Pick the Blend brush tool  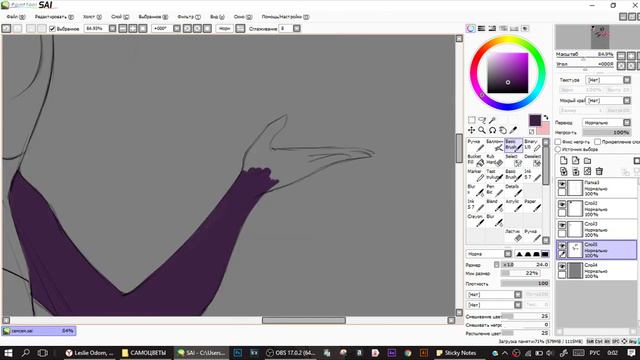click(x=494, y=205)
